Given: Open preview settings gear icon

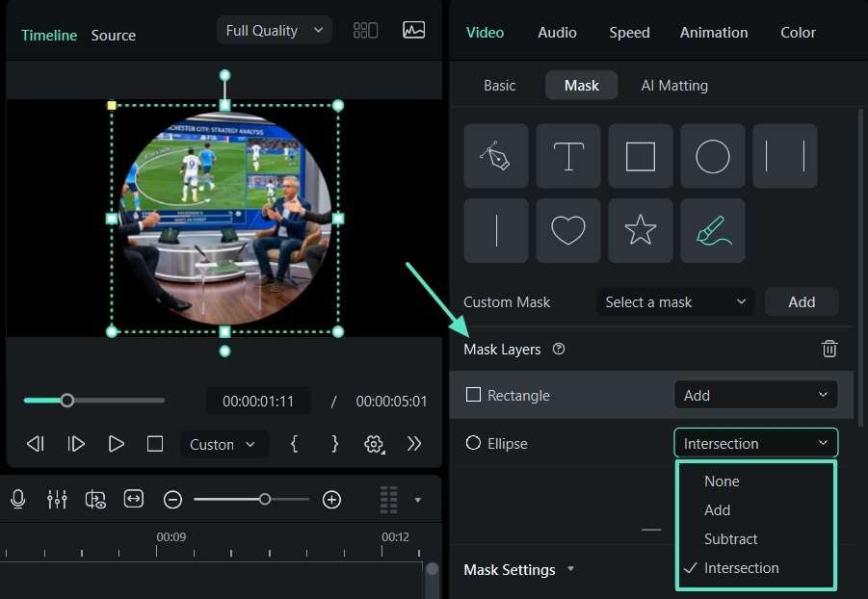Looking at the screenshot, I should click(x=374, y=444).
